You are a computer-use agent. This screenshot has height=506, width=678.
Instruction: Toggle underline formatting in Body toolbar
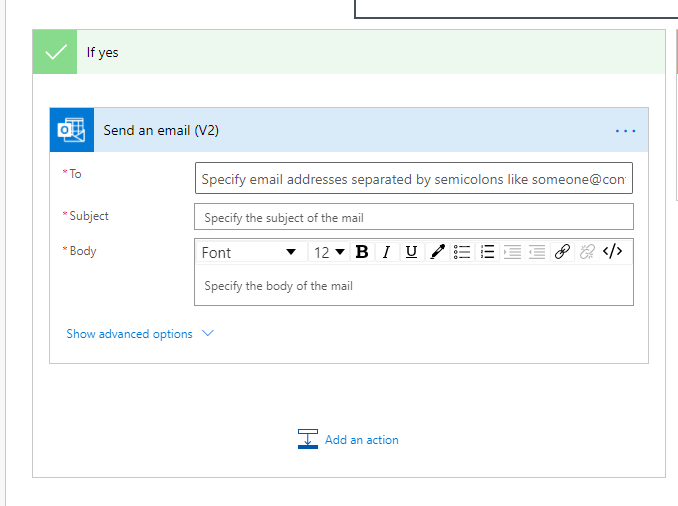[x=412, y=252]
